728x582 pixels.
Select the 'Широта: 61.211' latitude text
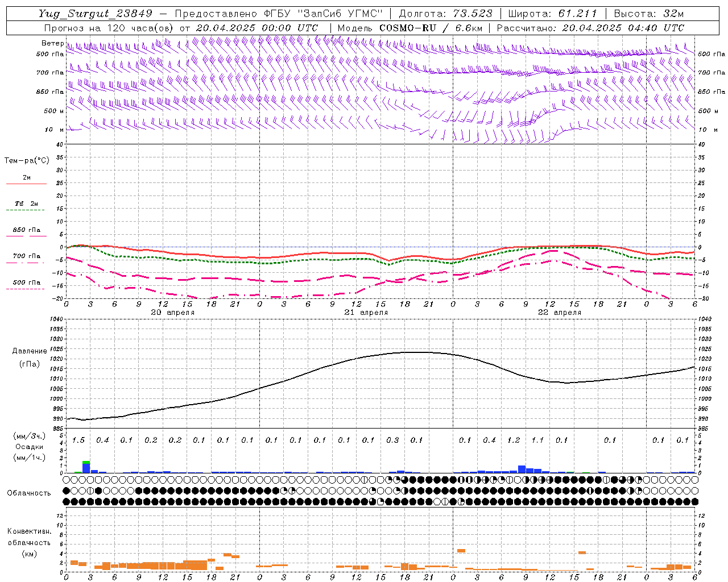(552, 14)
